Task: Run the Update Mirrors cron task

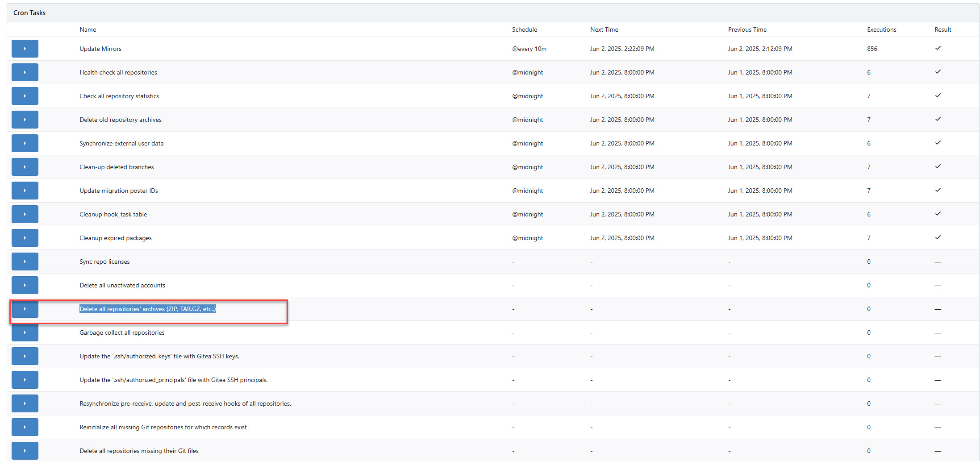Action: pyautogui.click(x=25, y=49)
